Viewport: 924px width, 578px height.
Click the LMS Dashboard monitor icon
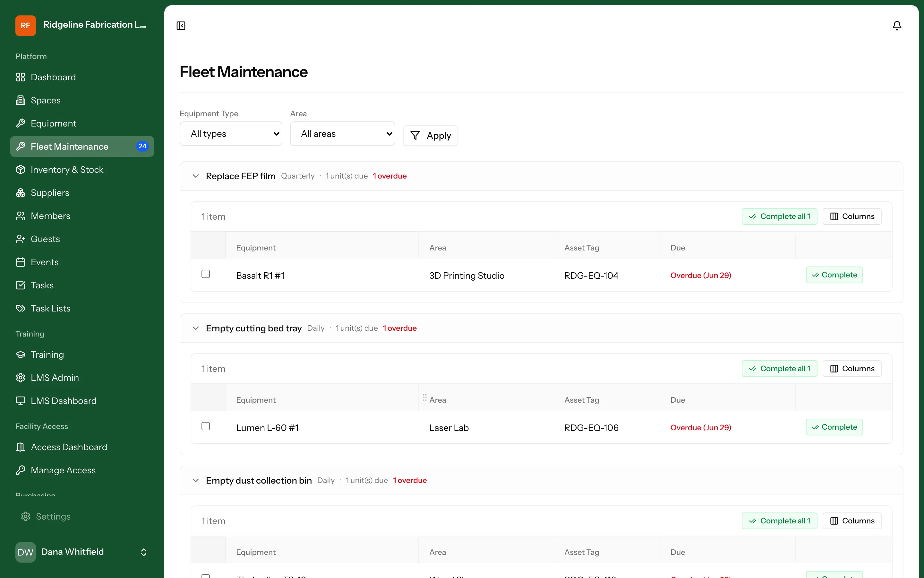point(21,401)
